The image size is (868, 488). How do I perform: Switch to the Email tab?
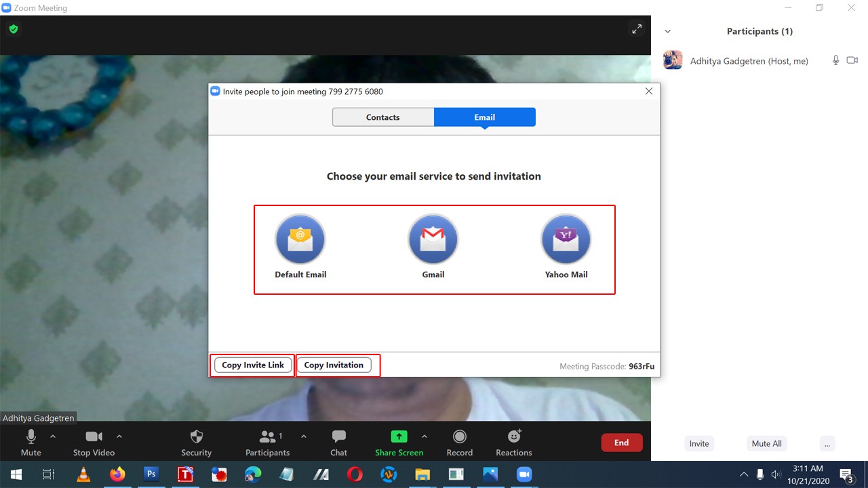point(484,117)
